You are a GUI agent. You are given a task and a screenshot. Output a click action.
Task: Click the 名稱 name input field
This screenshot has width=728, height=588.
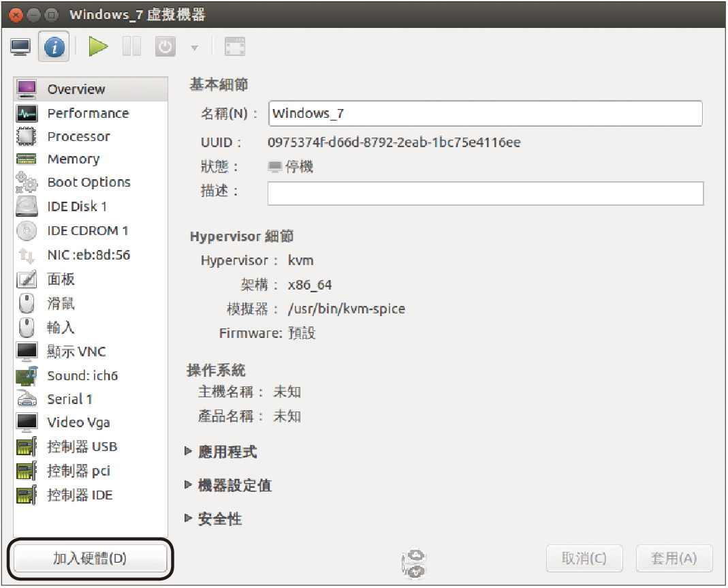tap(485, 113)
